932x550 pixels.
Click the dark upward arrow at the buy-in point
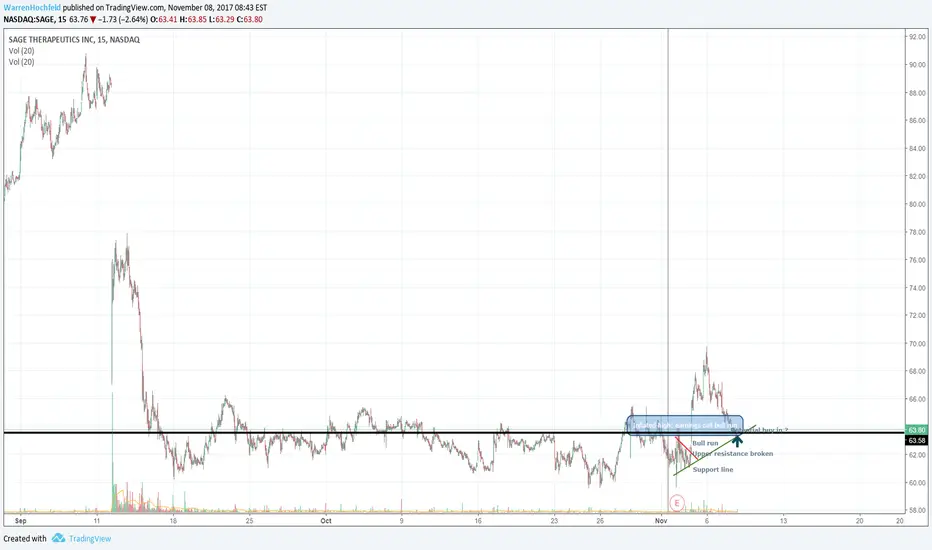pos(737,441)
